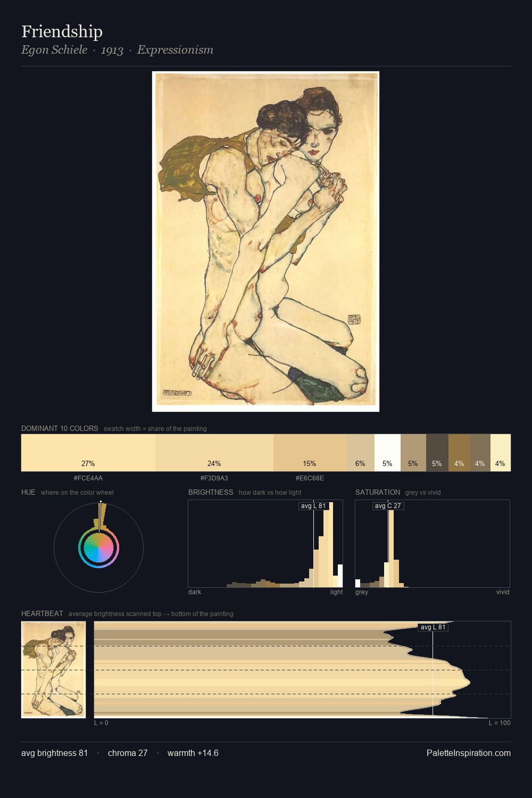The width and height of the screenshot is (532, 798).
Task: Click the 'avg C 27' saturation label
Action: coord(388,506)
